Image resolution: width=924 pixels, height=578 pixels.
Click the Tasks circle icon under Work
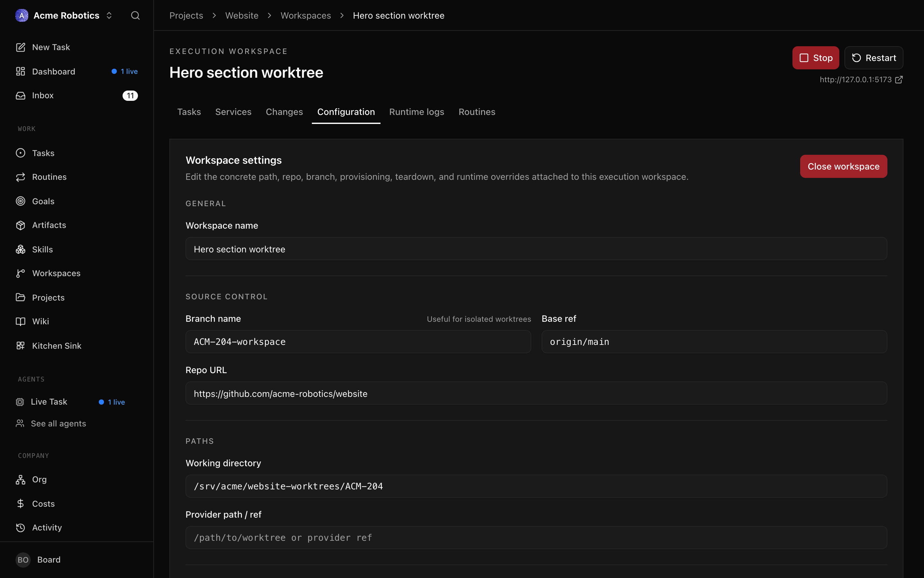coord(21,153)
